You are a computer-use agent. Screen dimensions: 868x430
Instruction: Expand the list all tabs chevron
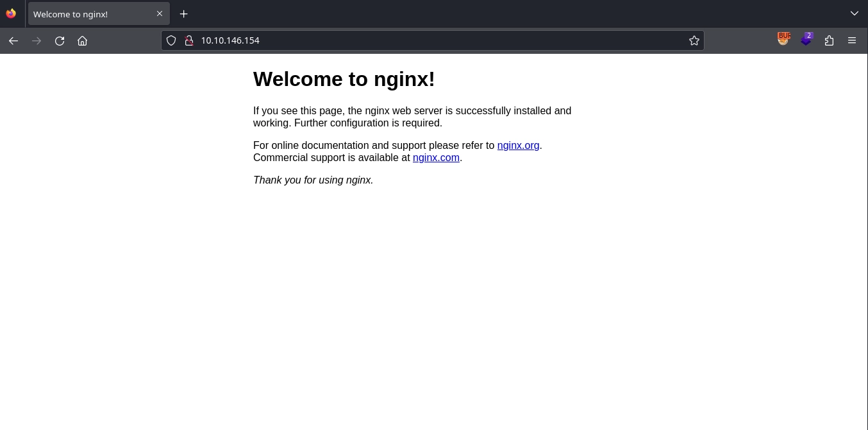[854, 13]
